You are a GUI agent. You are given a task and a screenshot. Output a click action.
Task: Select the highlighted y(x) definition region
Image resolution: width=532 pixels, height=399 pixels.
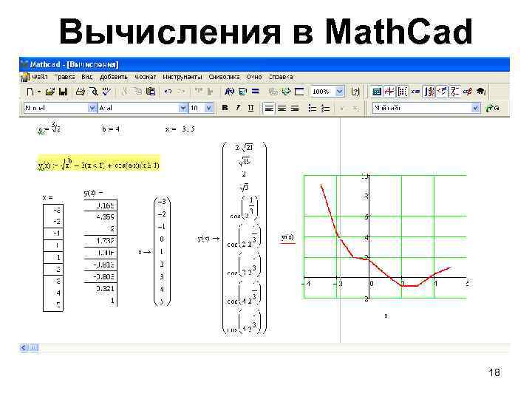click(98, 163)
